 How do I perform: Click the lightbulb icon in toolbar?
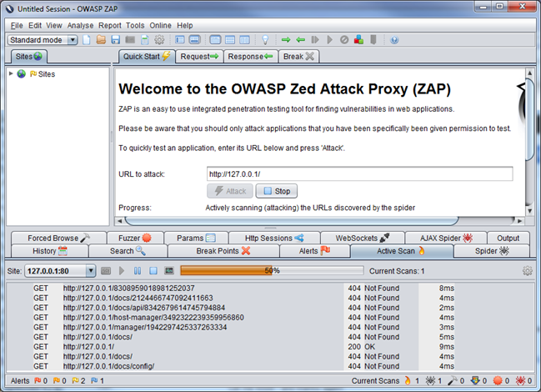pos(266,40)
